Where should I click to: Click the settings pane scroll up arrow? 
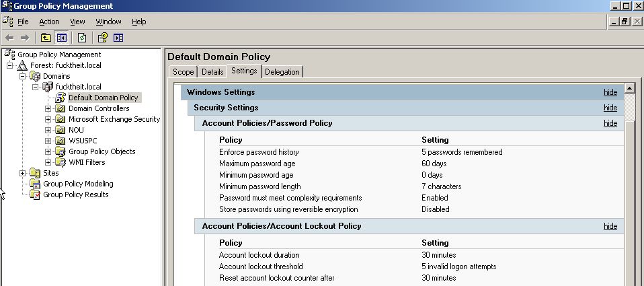(x=630, y=88)
